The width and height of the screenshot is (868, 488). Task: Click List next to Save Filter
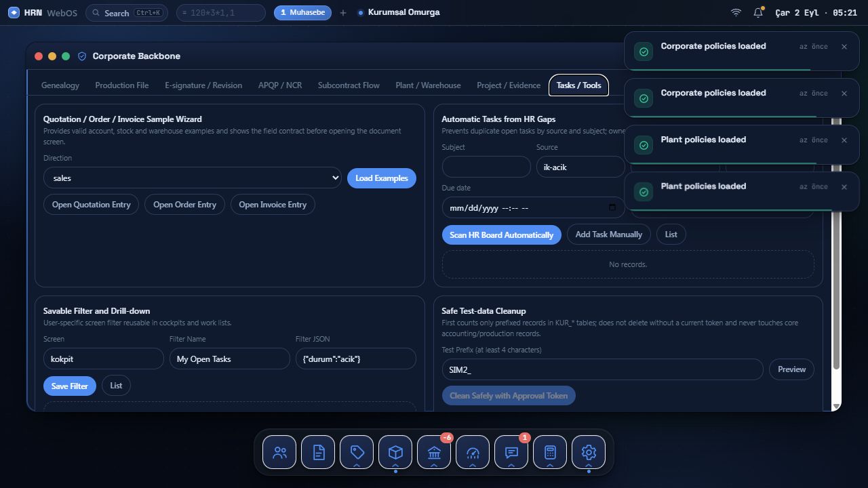click(117, 386)
